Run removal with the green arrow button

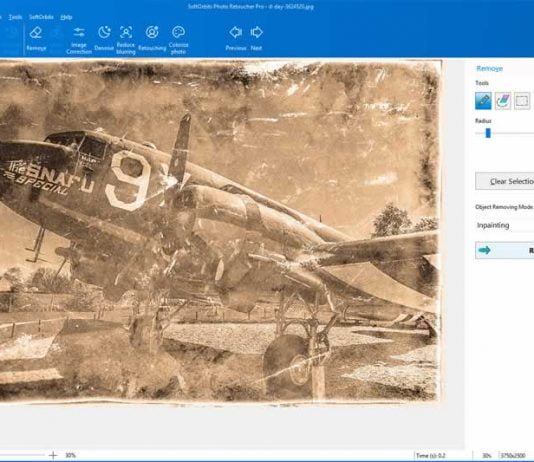click(x=505, y=251)
